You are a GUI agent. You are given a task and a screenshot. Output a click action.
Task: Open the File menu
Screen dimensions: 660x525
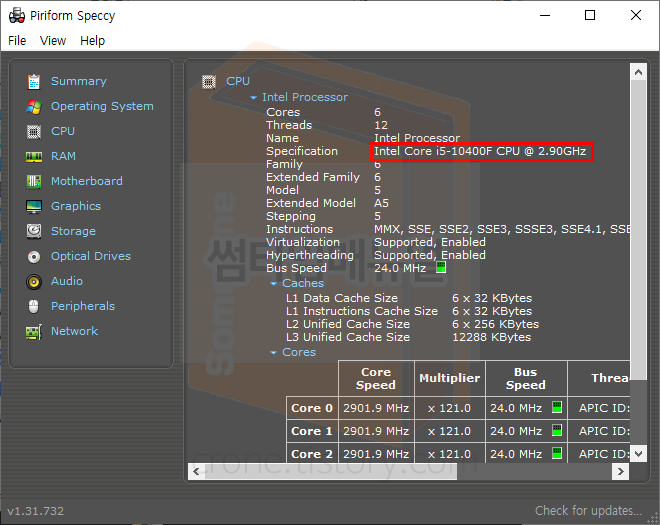(17, 40)
